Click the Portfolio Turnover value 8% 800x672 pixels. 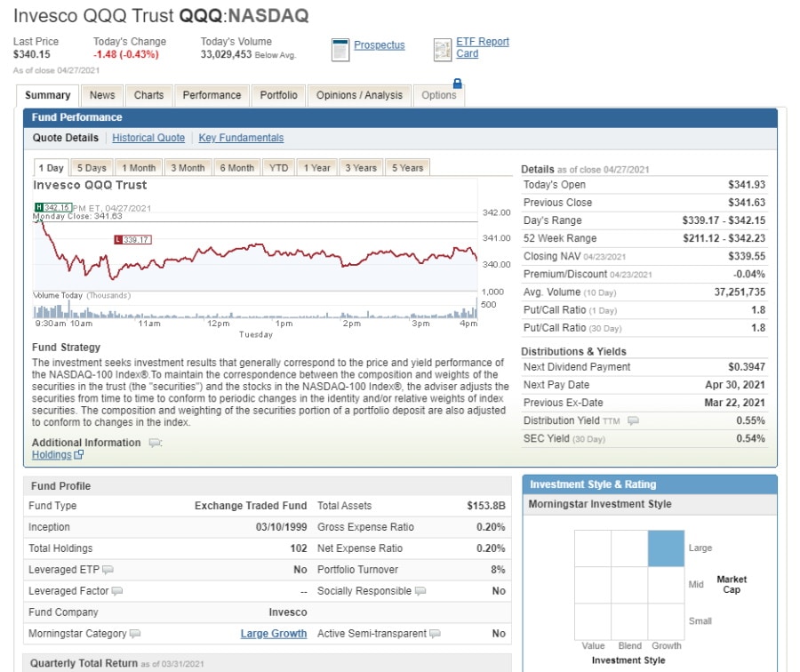pyautogui.click(x=498, y=570)
